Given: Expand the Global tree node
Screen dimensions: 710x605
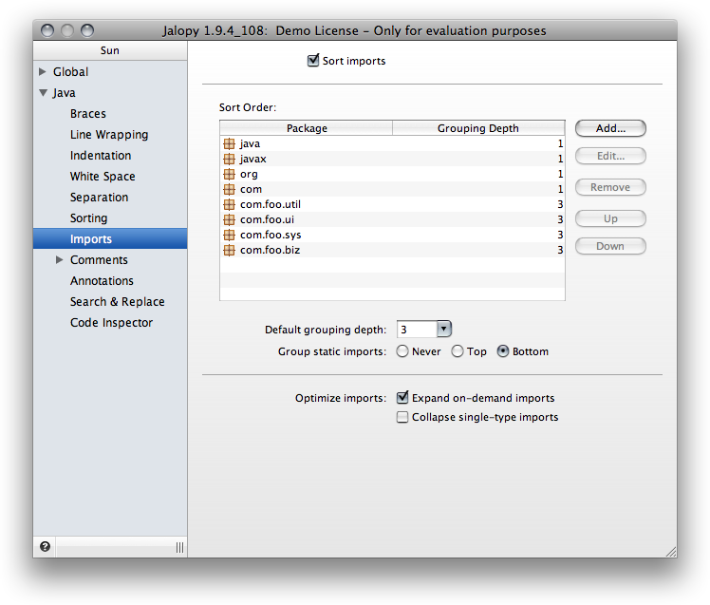Looking at the screenshot, I should coord(43,72).
